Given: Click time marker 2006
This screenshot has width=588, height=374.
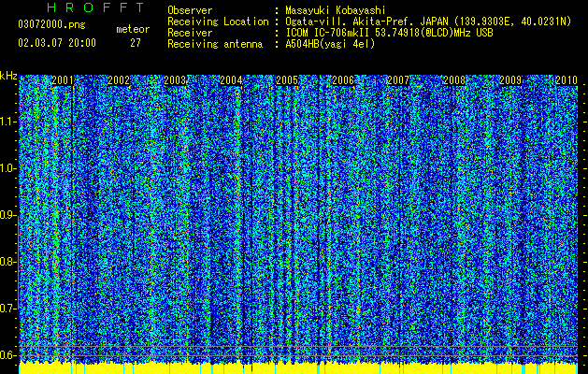Looking at the screenshot, I should pos(343,80).
